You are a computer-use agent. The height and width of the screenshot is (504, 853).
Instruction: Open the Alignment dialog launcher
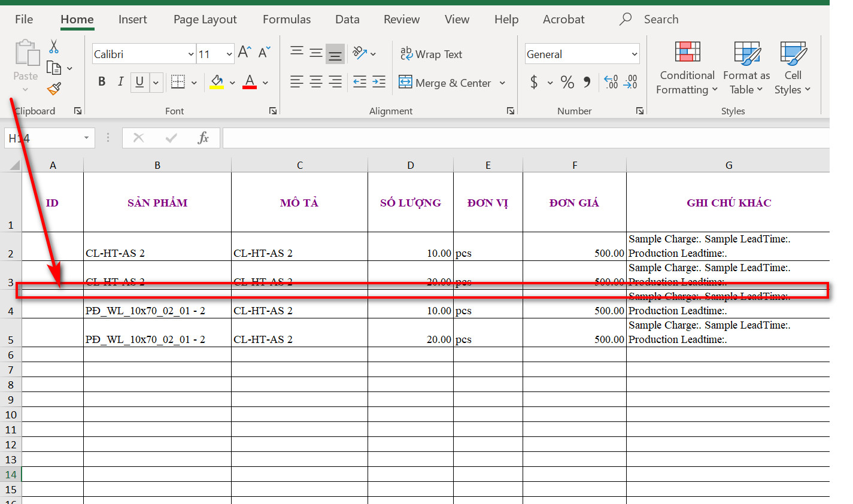pyautogui.click(x=510, y=111)
